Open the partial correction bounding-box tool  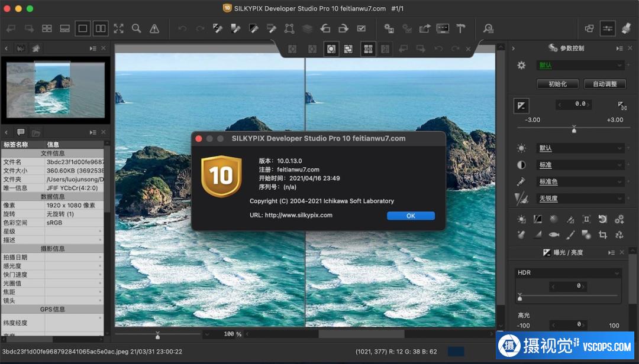click(289, 28)
